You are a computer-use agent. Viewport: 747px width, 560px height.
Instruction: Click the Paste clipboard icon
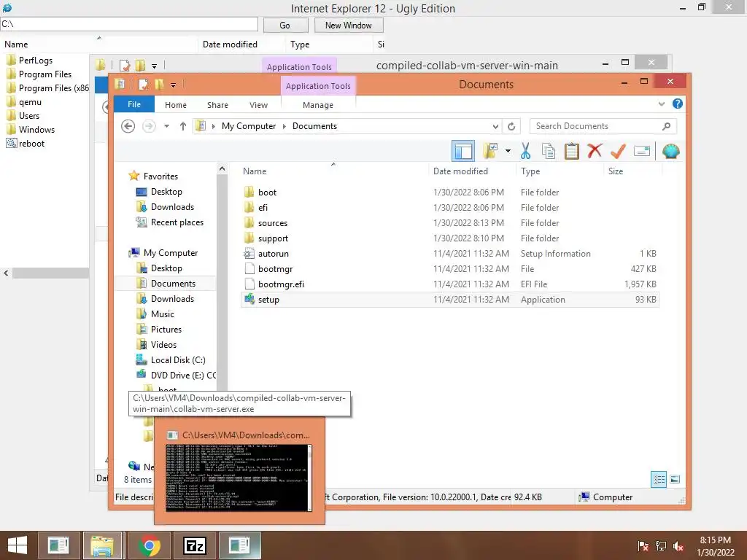[x=572, y=152]
